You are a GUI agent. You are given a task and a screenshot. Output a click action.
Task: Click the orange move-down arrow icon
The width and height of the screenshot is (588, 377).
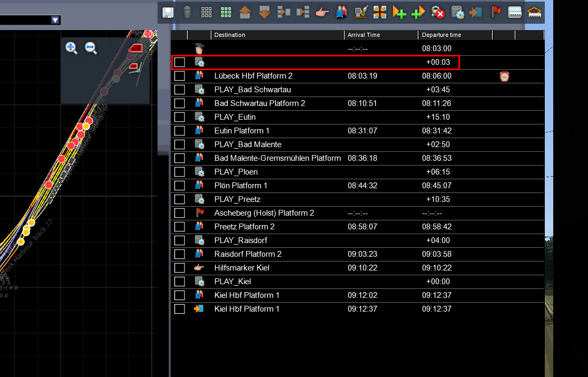coord(264,12)
